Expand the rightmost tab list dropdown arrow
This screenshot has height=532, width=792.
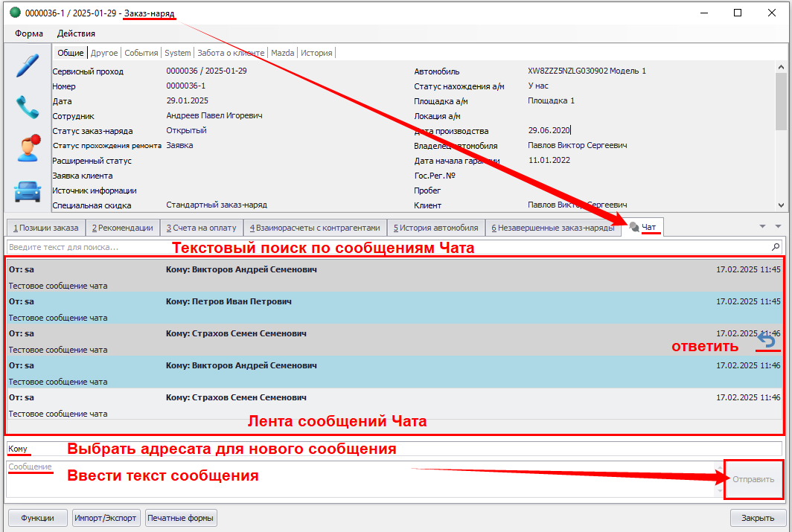coord(779,226)
